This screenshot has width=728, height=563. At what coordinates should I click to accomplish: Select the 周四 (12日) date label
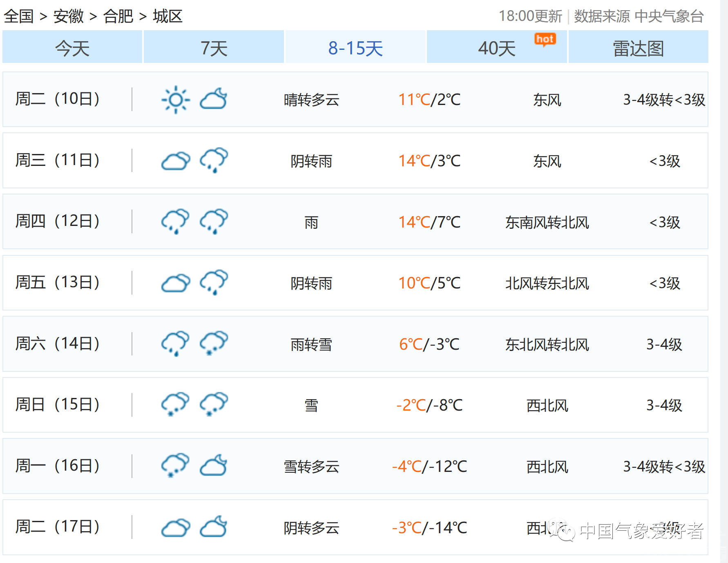click(57, 221)
